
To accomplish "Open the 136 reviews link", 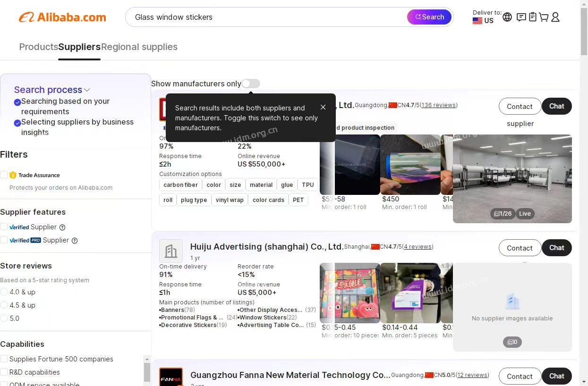I will click(x=439, y=105).
